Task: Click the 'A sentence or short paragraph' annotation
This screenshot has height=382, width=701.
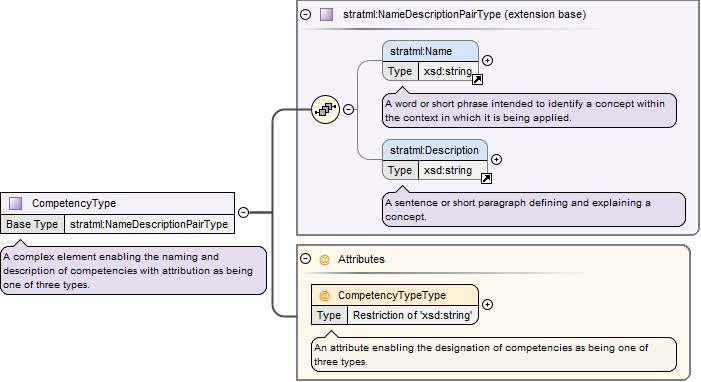Action: coord(534,209)
